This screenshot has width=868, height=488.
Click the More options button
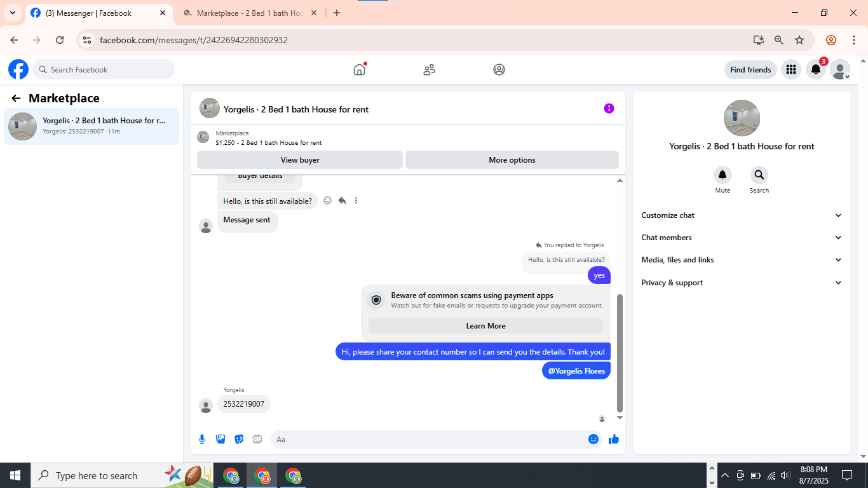pos(512,160)
